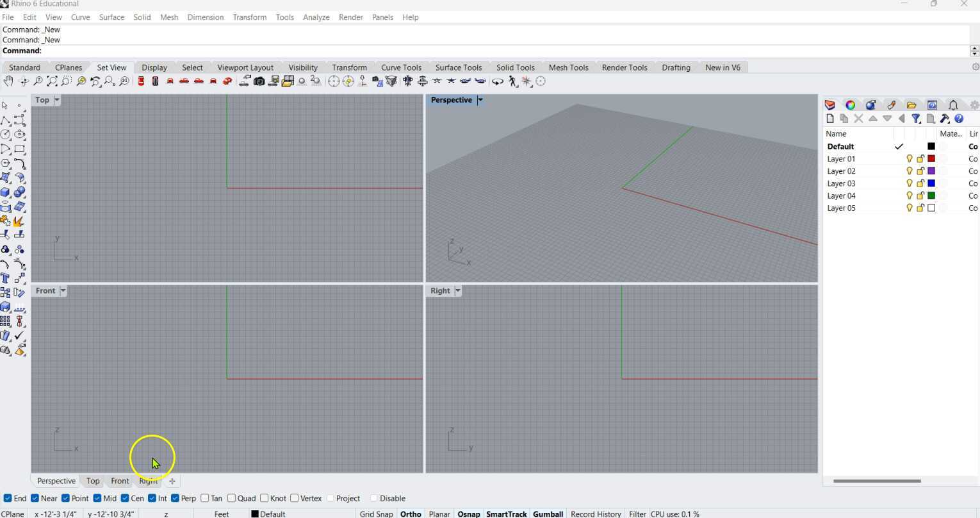Open the Front viewport title dropdown
The width and height of the screenshot is (980, 518).
tap(64, 290)
